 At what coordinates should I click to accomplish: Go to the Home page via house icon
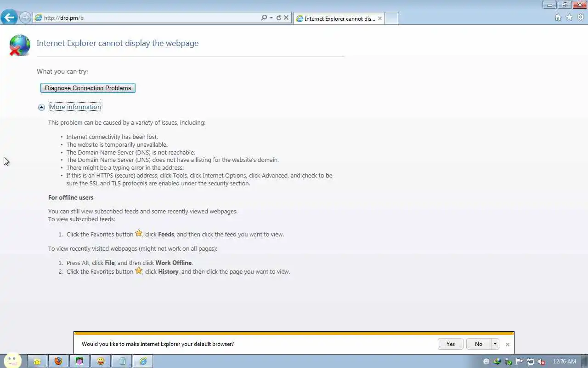point(558,17)
